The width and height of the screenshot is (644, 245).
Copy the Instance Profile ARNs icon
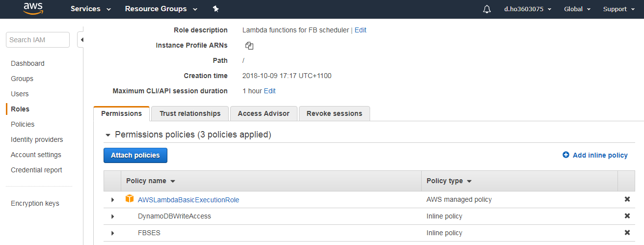coord(249,46)
